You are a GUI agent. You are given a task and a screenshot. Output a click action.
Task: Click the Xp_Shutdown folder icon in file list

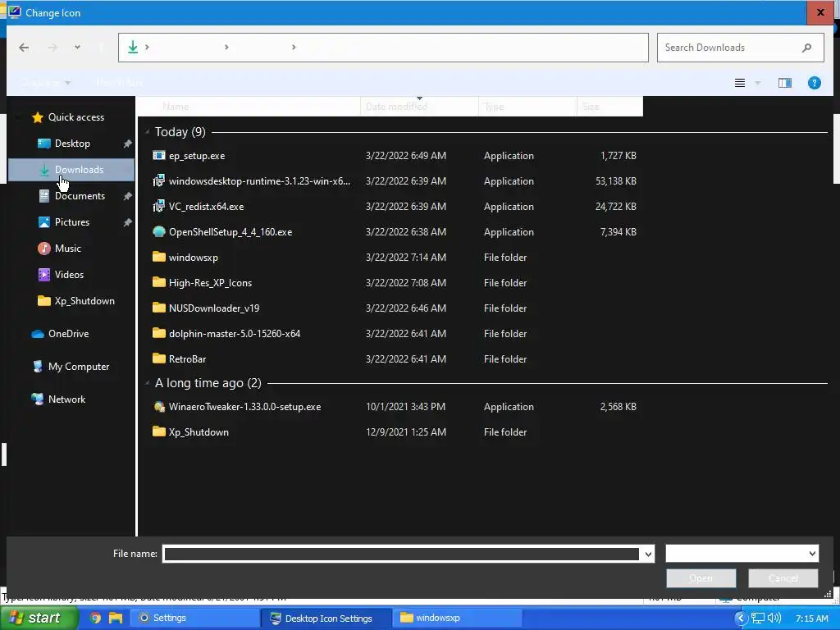158,431
